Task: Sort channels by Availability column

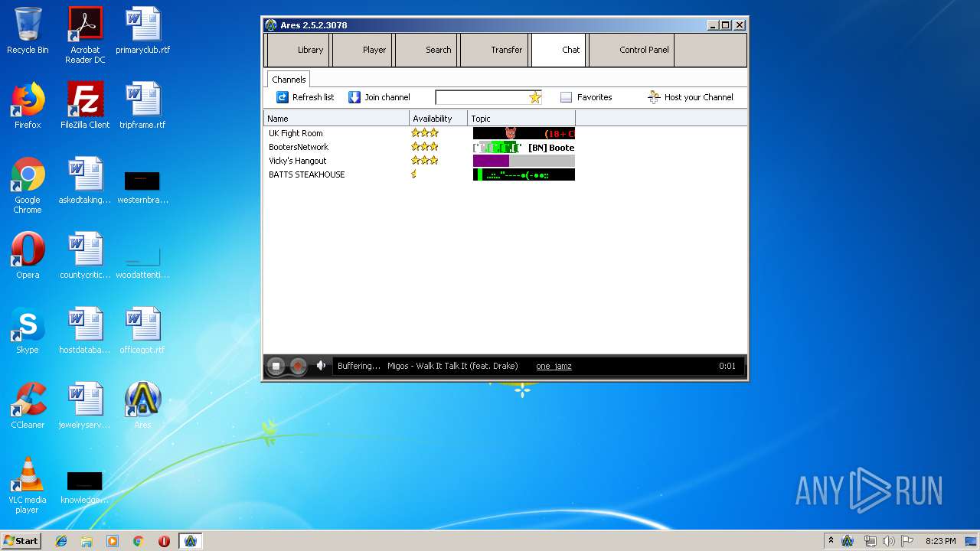Action: [x=438, y=119]
